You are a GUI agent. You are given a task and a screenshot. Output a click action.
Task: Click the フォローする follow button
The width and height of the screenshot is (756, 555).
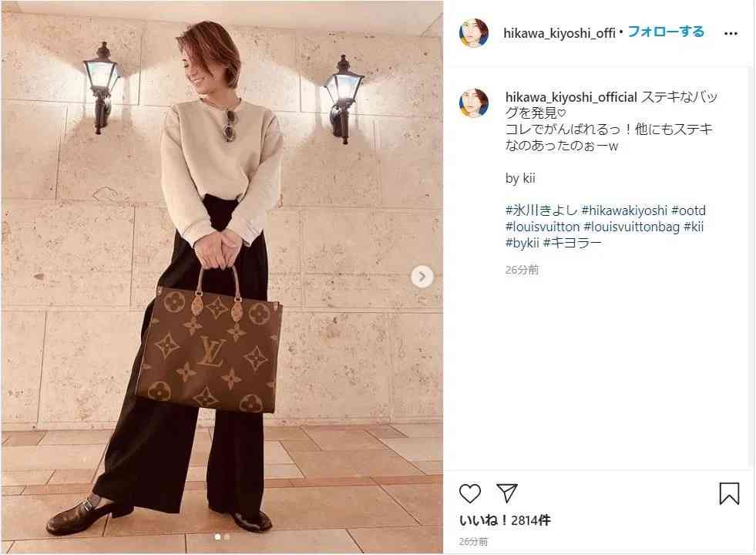pyautogui.click(x=666, y=32)
